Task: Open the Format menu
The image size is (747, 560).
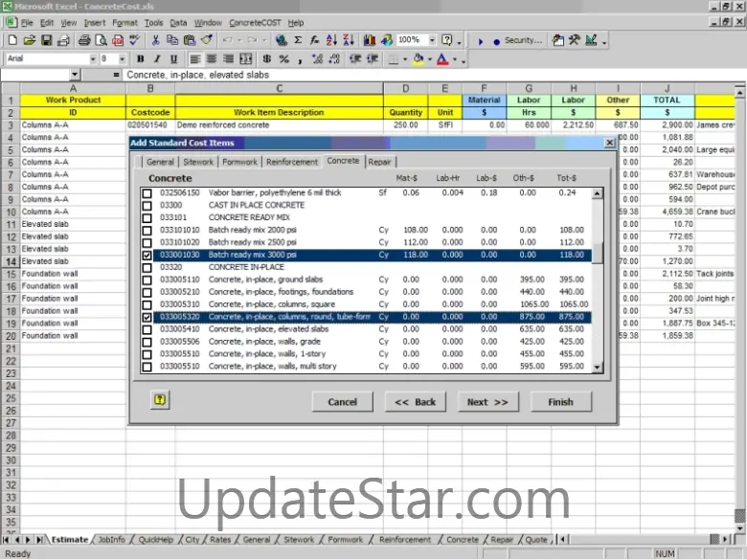Action: pyautogui.click(x=124, y=23)
